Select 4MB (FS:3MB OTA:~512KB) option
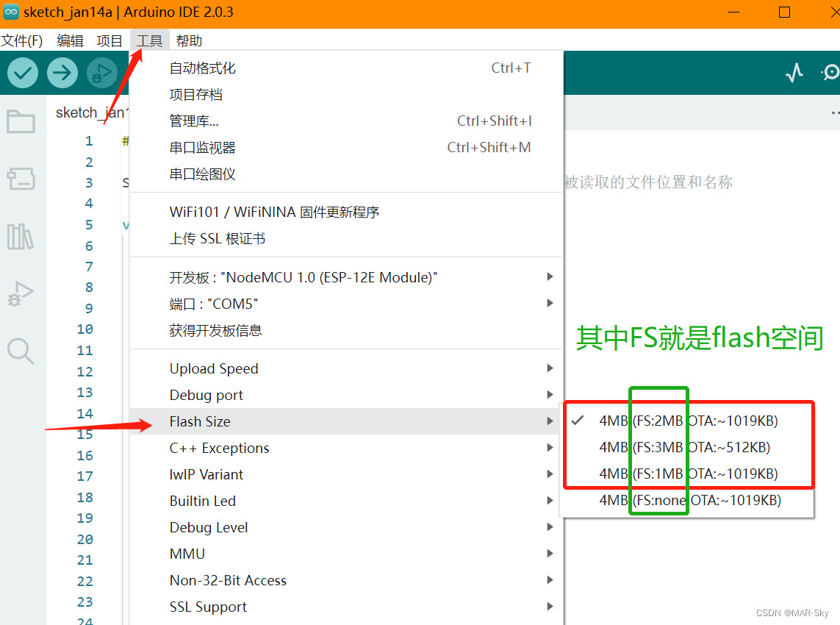This screenshot has width=840, height=625. click(687, 447)
